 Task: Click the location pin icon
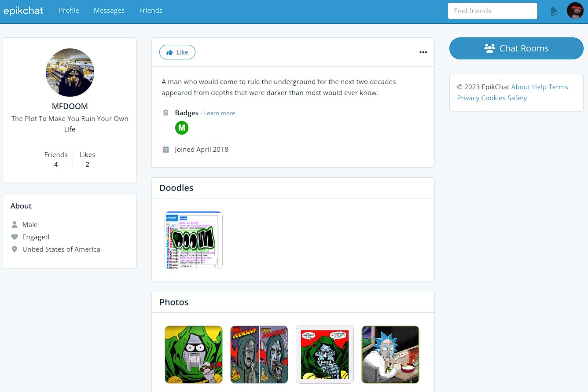[15, 249]
